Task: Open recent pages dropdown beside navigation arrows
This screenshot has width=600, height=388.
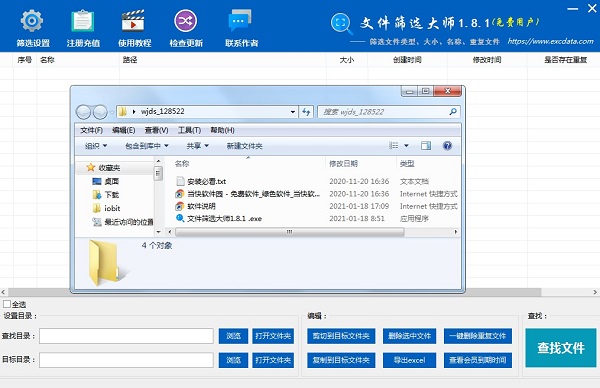Action: 112,112
